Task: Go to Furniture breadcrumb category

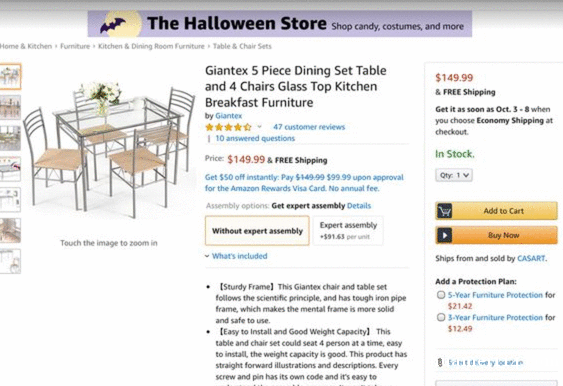Action: click(75, 46)
